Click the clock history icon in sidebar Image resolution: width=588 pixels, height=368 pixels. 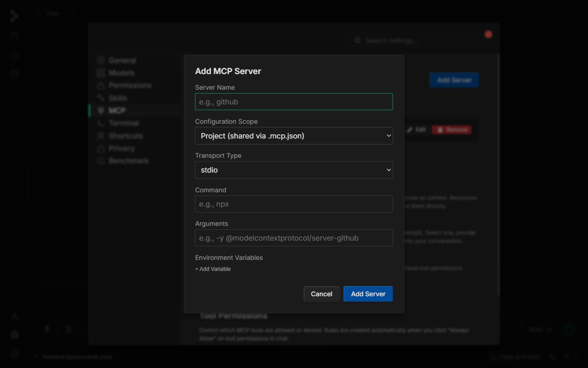[15, 55]
